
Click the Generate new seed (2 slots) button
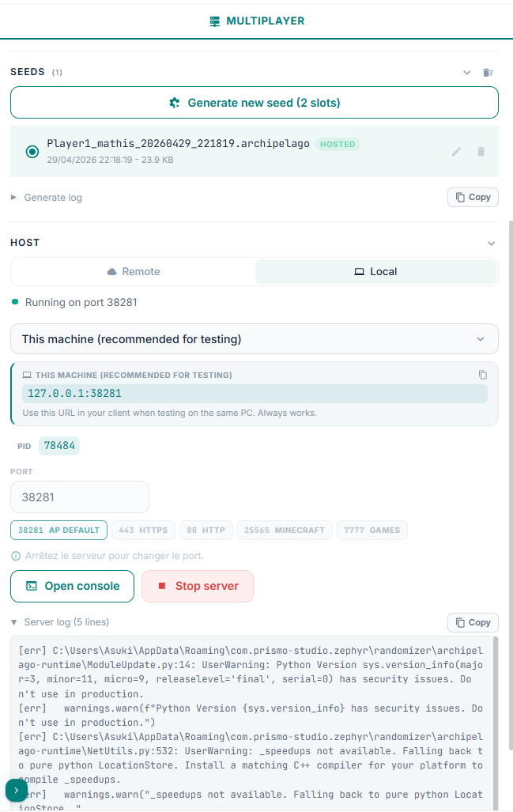click(x=254, y=103)
